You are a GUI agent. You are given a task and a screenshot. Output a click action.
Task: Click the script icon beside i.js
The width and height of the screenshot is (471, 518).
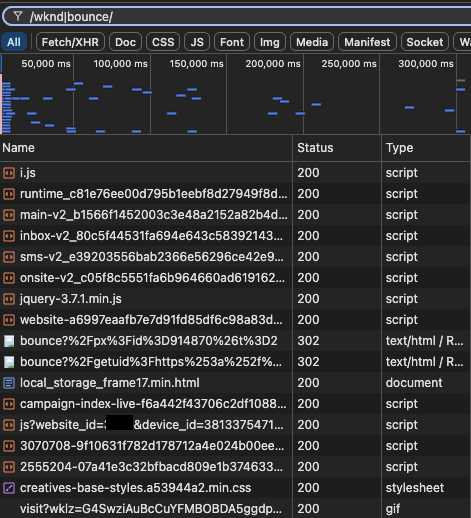point(9,173)
